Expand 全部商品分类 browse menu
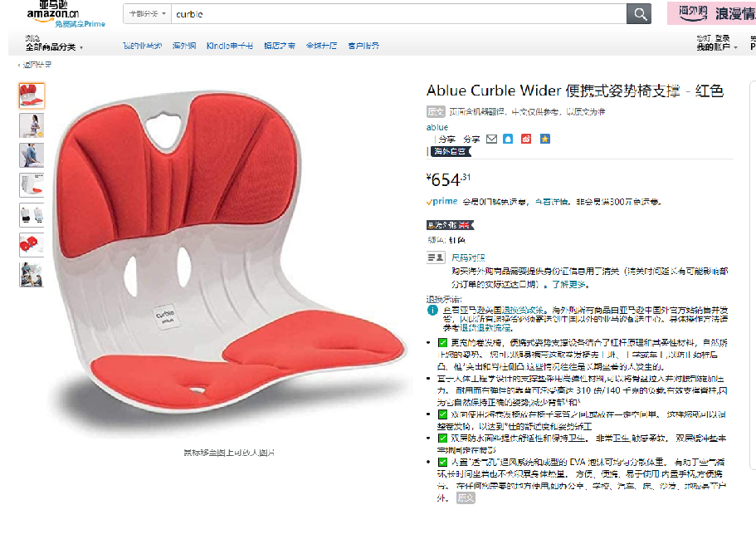Image resolution: width=756 pixels, height=544 pixels. tap(54, 47)
